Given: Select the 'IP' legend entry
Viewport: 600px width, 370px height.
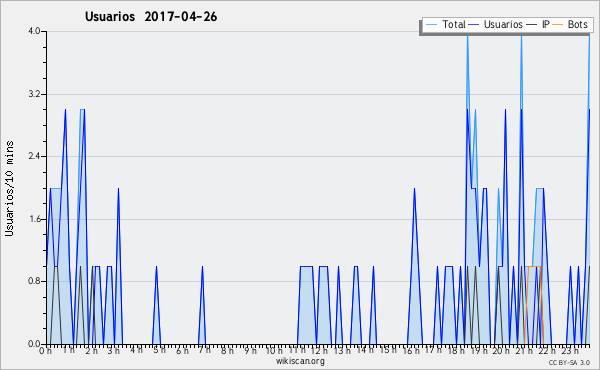Looking at the screenshot, I should (x=546, y=25).
